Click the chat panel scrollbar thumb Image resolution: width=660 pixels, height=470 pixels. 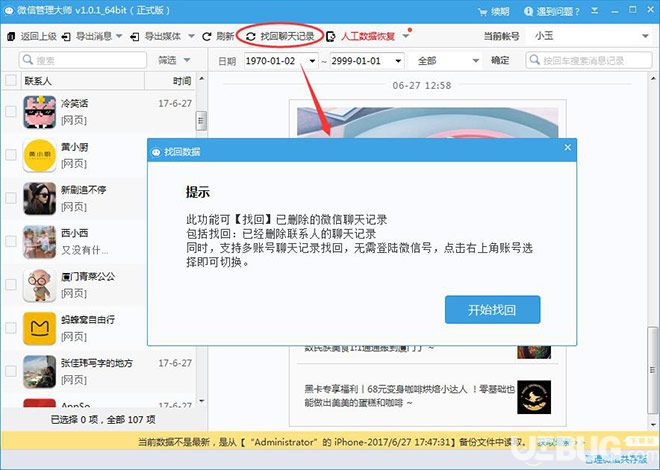[653, 370]
